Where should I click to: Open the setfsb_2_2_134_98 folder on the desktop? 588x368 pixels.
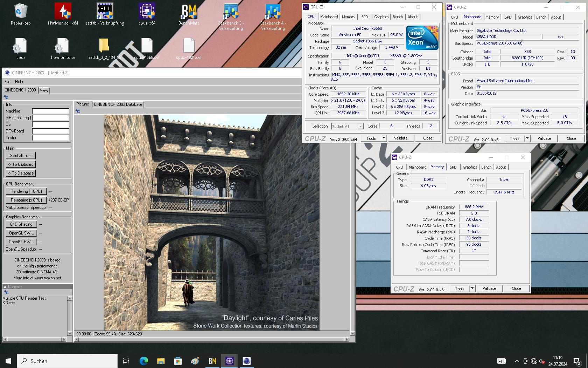click(x=105, y=48)
